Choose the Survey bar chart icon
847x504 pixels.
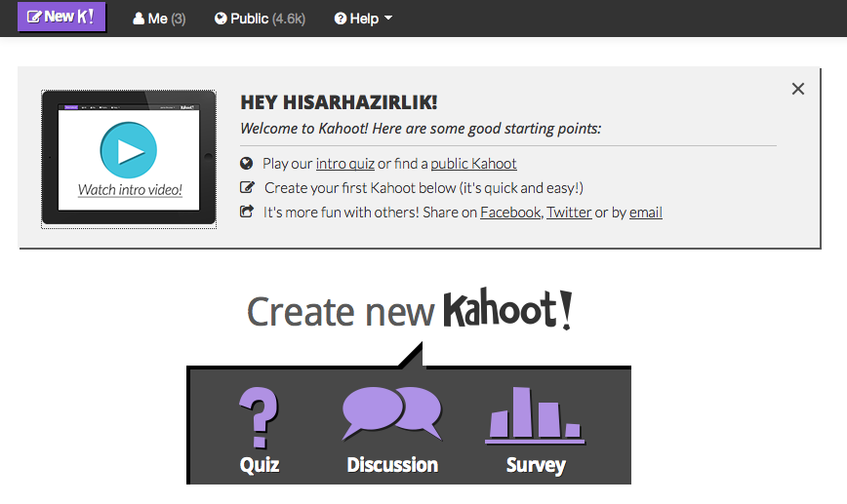tap(535, 415)
